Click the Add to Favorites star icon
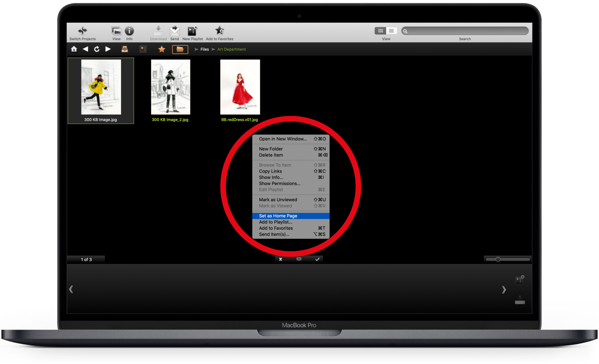 point(219,31)
